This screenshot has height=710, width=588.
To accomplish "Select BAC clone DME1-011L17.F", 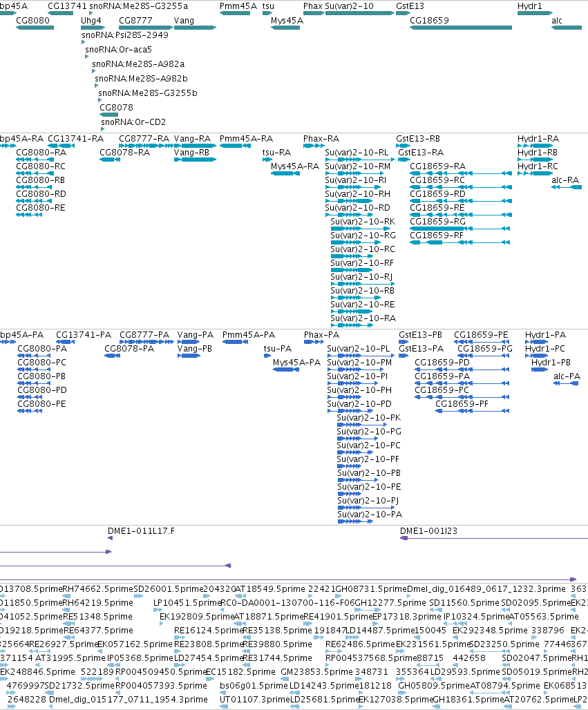I will [x=110, y=538].
